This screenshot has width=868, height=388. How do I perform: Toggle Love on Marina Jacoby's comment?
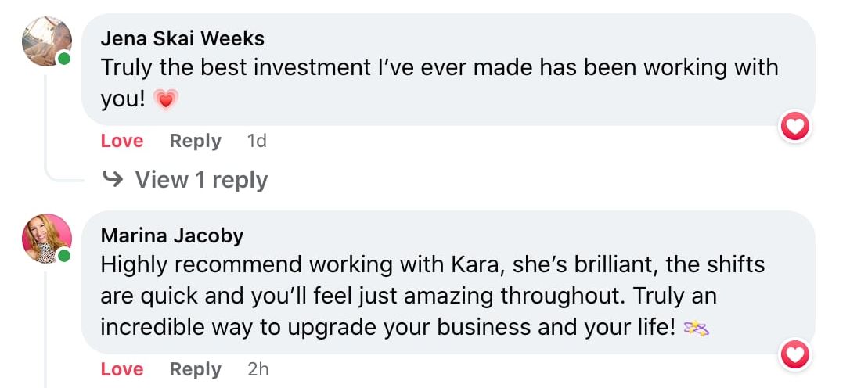coord(122,369)
